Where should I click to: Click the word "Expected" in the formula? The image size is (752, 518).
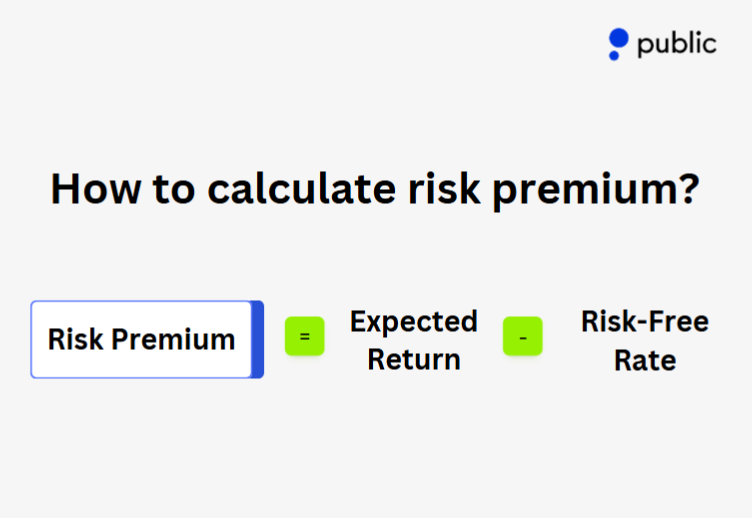click(413, 321)
